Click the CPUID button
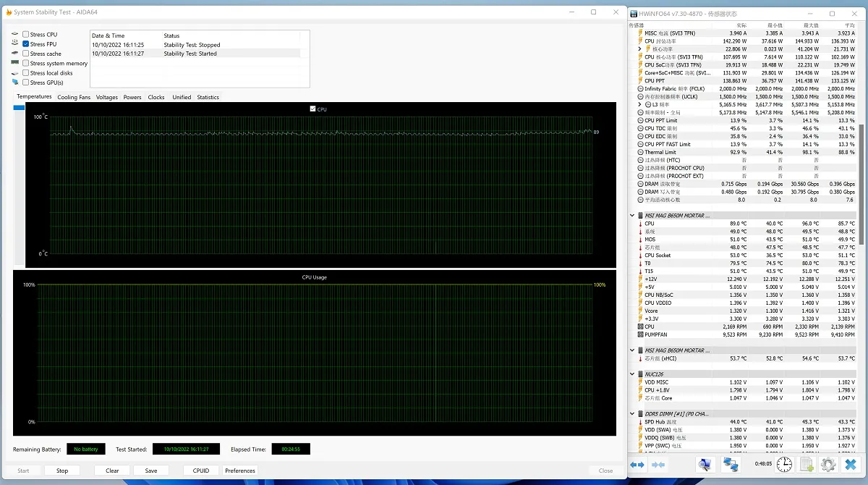The width and height of the screenshot is (868, 485). (201, 471)
